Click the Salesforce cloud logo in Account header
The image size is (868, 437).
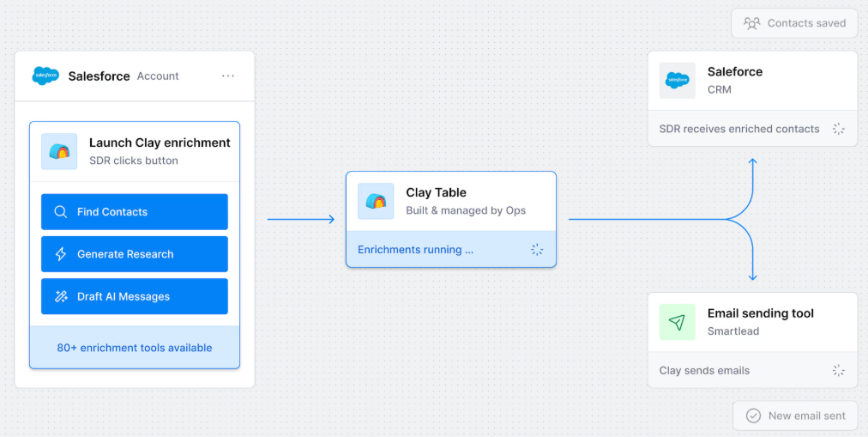click(x=45, y=76)
